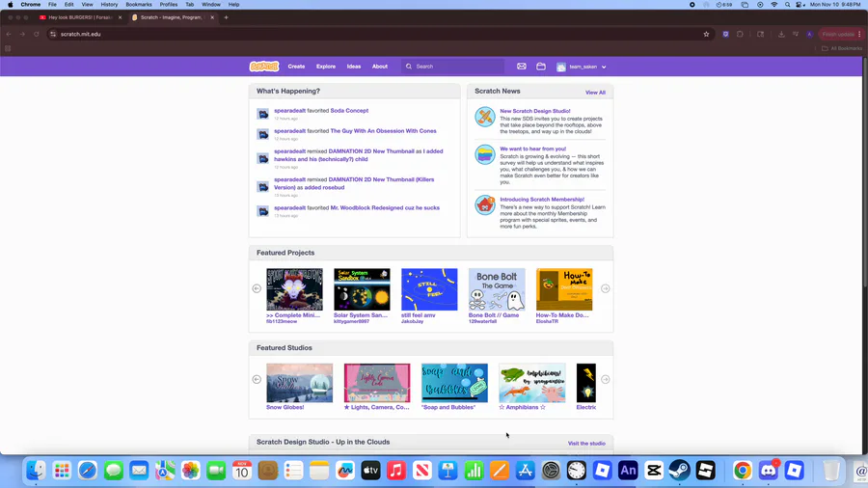Viewport: 868px width, 488px height.
Task: Open All Bookmarks folder
Action: [842, 48]
